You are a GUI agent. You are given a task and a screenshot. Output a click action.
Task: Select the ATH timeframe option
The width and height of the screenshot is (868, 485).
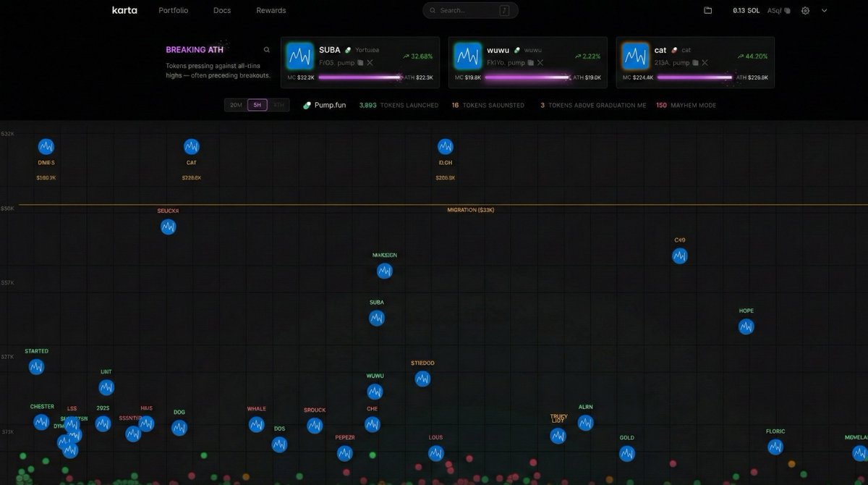coord(278,105)
